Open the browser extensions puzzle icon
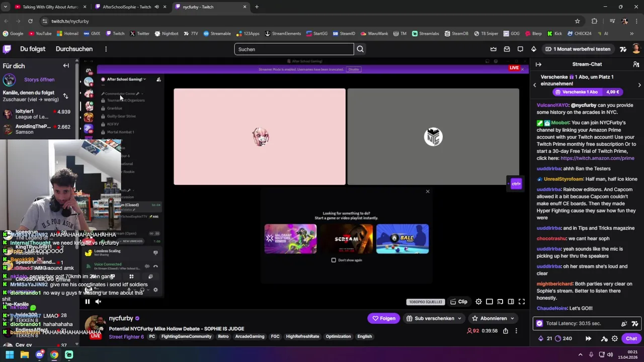The height and width of the screenshot is (362, 644). coord(594,21)
